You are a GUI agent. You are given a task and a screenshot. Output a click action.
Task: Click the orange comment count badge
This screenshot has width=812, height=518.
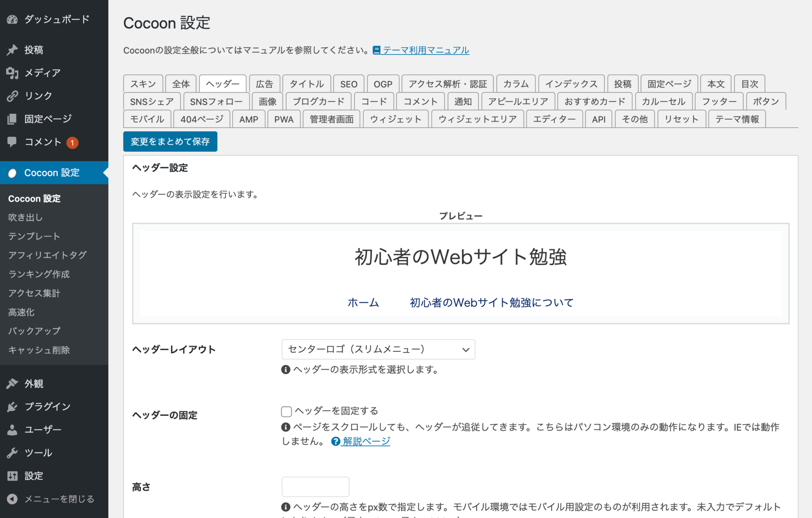click(72, 143)
